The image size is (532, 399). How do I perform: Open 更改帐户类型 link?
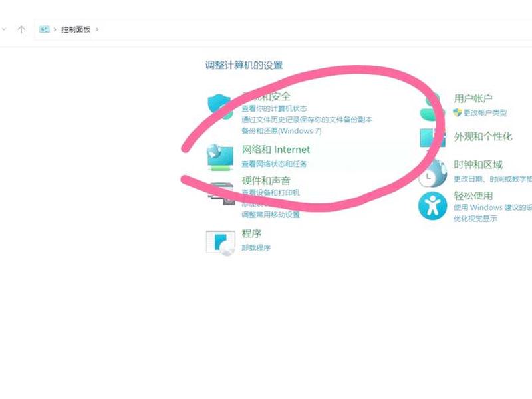tap(485, 112)
